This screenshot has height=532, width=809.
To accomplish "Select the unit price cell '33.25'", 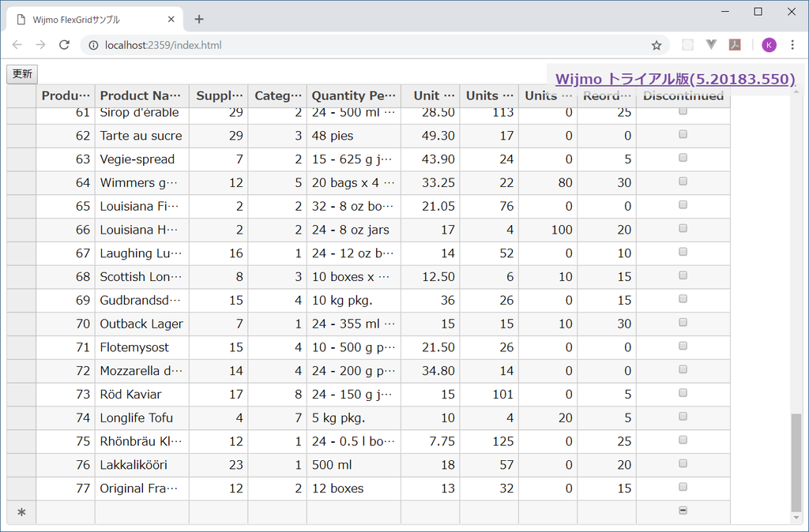I will pos(431,184).
